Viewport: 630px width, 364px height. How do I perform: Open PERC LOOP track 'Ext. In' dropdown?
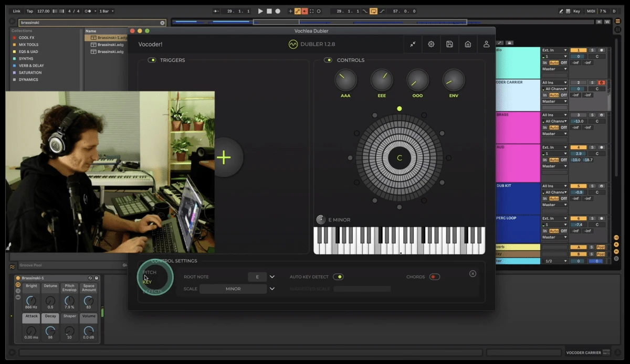click(x=555, y=219)
